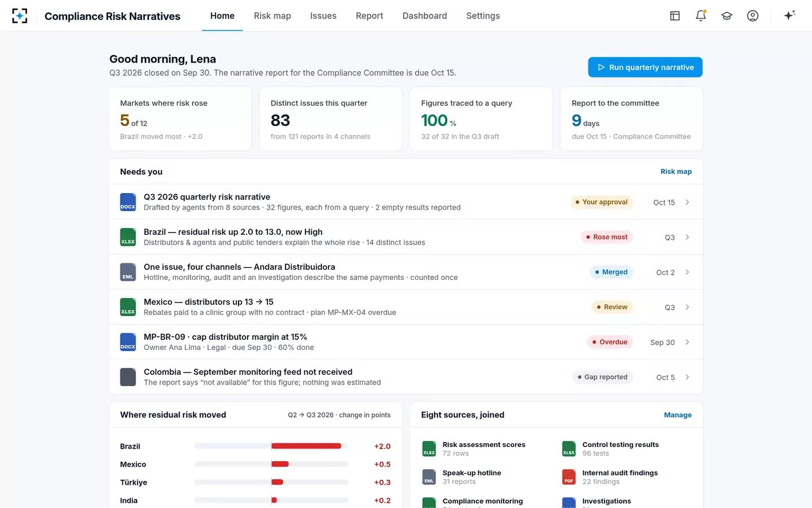Click 'Oct 5' date in Colombia row
The height and width of the screenshot is (508, 812).
point(665,378)
